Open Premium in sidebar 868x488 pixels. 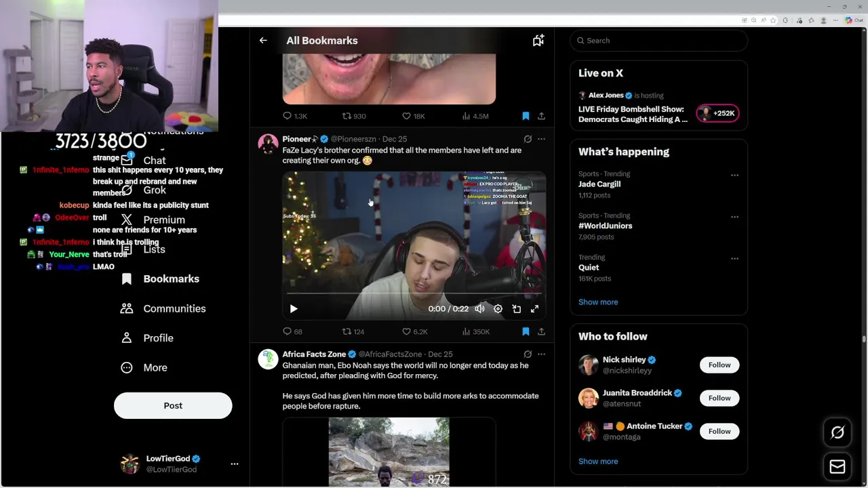[153, 220]
